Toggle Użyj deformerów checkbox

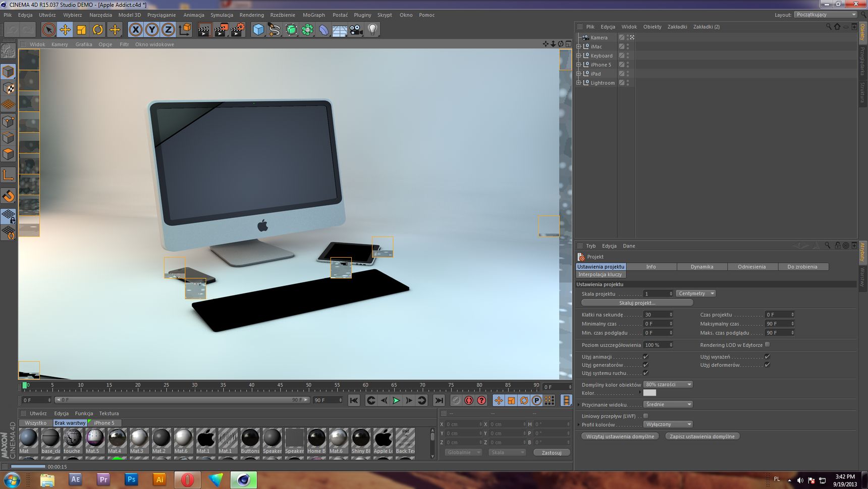click(x=767, y=365)
